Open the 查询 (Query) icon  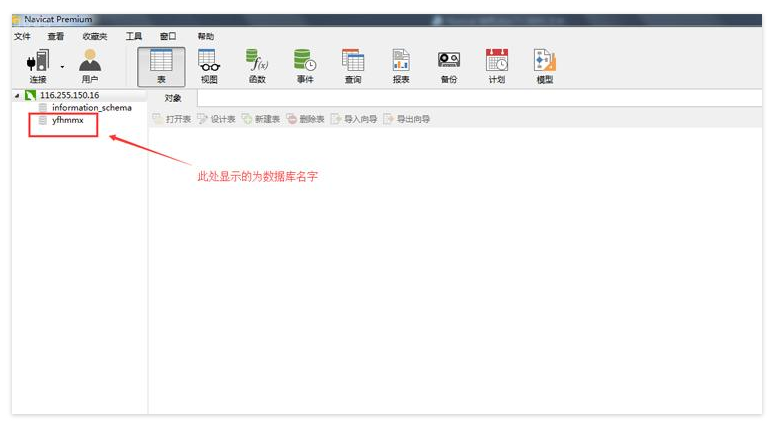pyautogui.click(x=353, y=65)
